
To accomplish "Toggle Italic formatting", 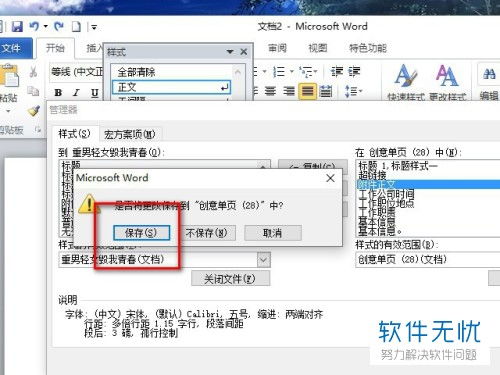I will tap(76, 93).
